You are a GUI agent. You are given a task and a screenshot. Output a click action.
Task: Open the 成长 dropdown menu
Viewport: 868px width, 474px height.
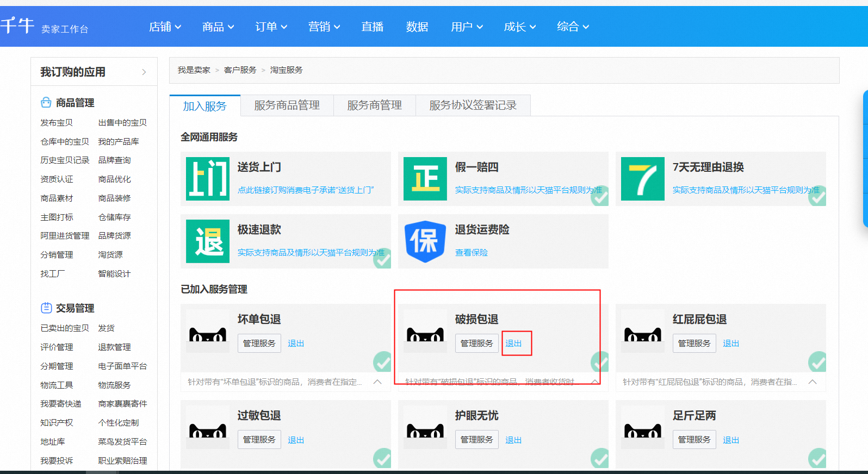tap(520, 27)
